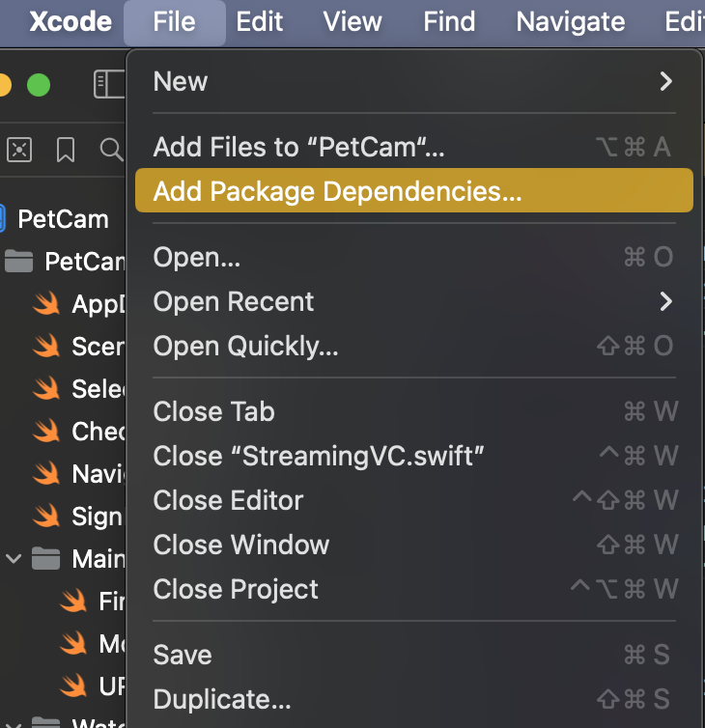
Task: Open the bookmark navigator icon
Action: [66, 149]
